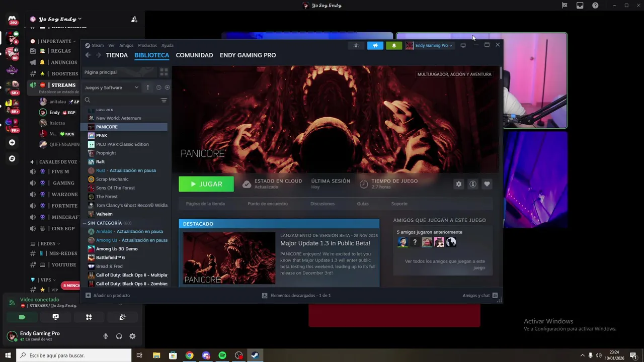
Task: Open File Explorer from the taskbar
Action: point(156,355)
